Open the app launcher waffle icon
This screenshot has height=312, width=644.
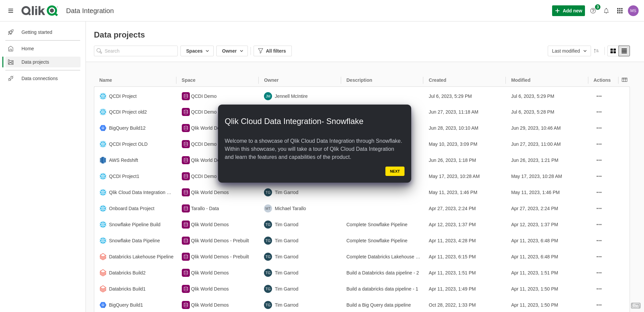(620, 10)
